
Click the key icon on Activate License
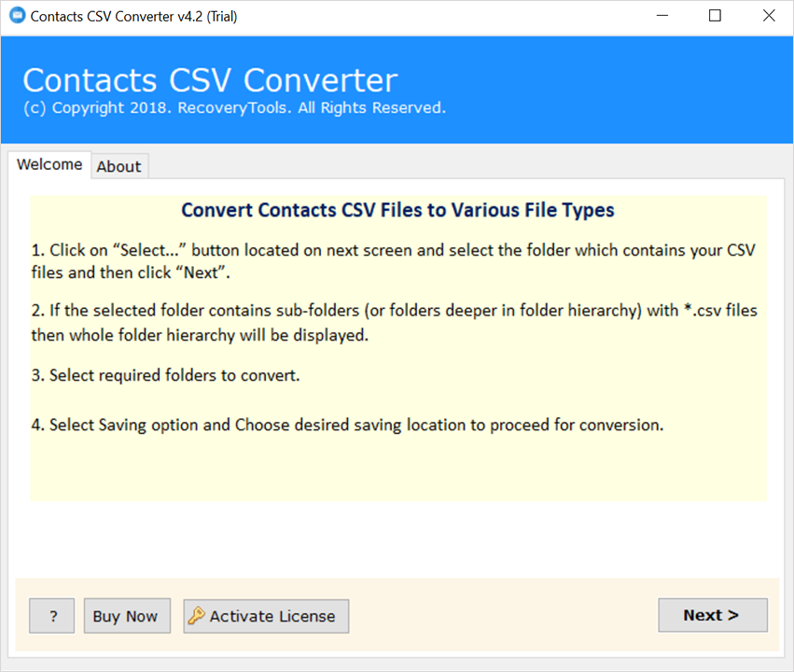click(196, 616)
